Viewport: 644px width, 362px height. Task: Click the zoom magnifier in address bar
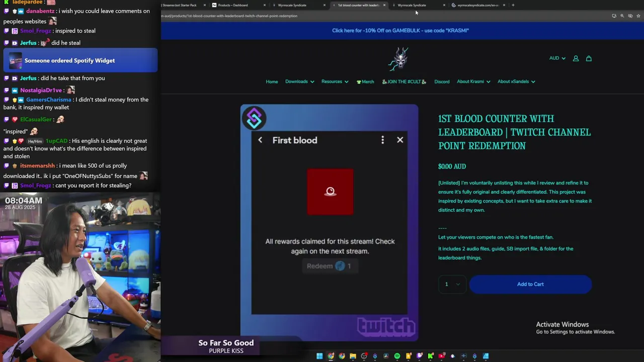pyautogui.click(x=622, y=16)
